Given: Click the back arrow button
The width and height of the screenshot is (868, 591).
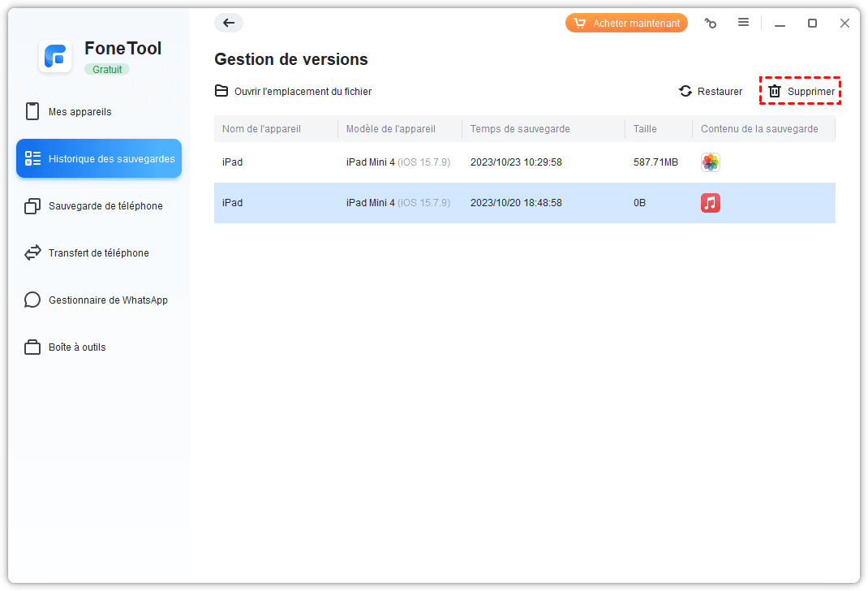Looking at the screenshot, I should (229, 23).
